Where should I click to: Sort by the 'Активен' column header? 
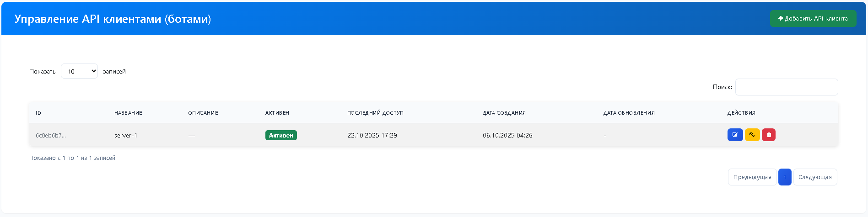pyautogui.click(x=277, y=113)
